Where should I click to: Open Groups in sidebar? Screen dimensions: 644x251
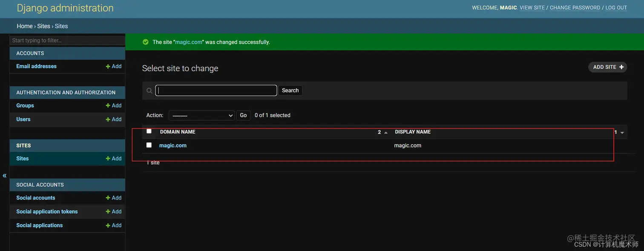click(x=25, y=106)
